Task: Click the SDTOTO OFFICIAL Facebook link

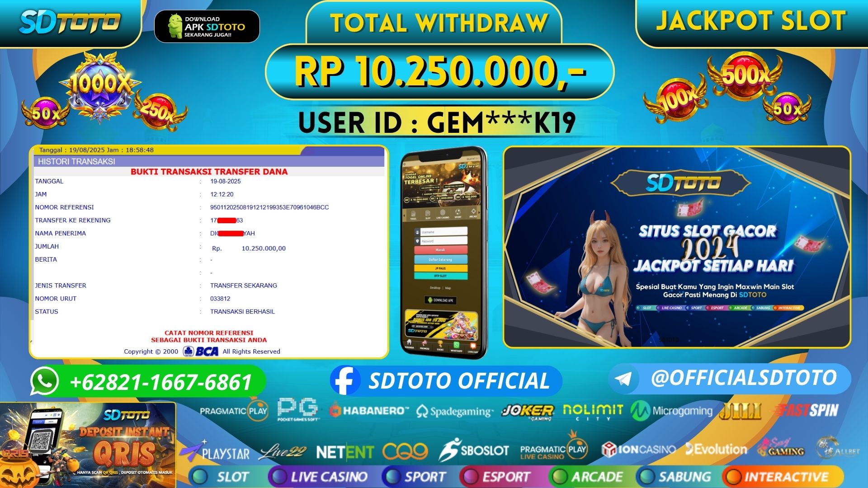Action: (459, 381)
